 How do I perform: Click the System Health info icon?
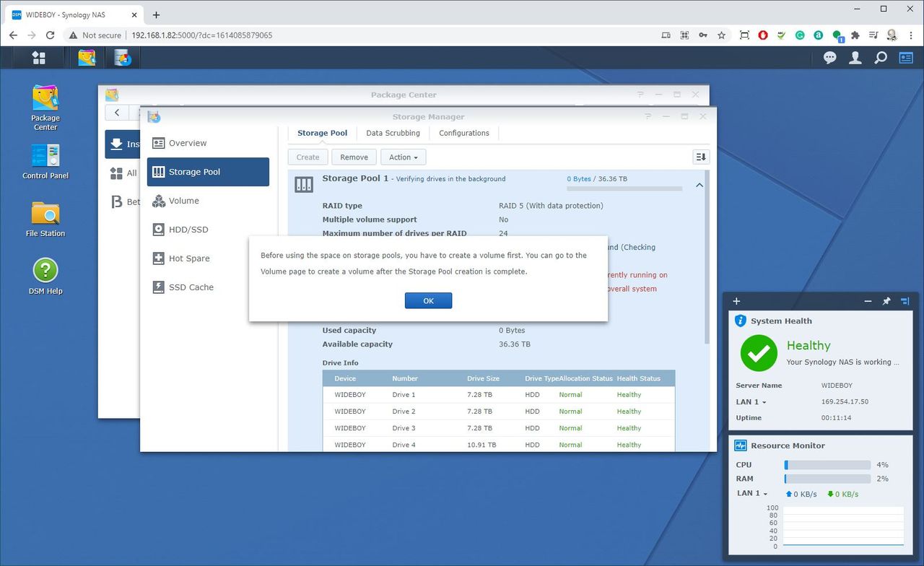(740, 321)
